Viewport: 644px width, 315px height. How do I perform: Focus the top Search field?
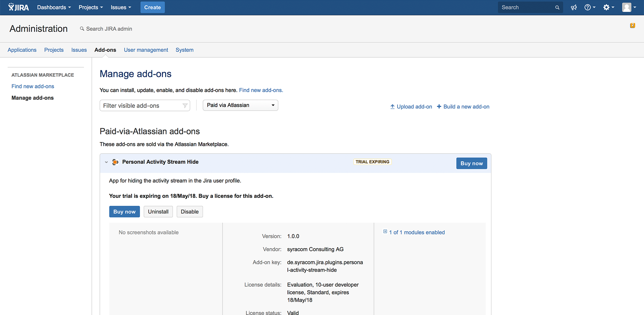click(x=530, y=7)
